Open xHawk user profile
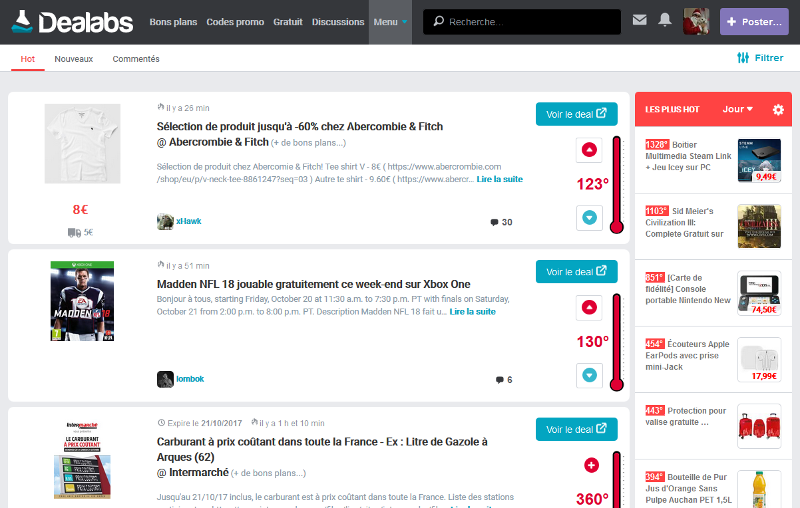Image resolution: width=800 pixels, height=508 pixels. [188, 221]
